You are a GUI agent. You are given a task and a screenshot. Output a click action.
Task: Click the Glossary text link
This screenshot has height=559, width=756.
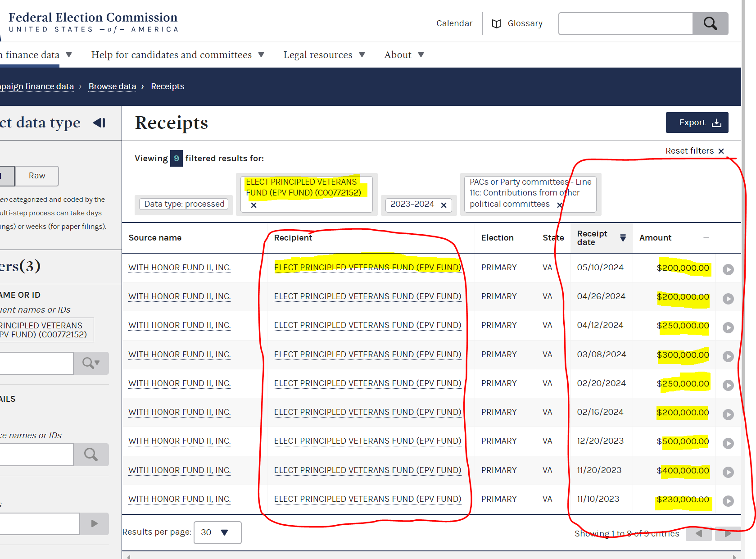(525, 23)
